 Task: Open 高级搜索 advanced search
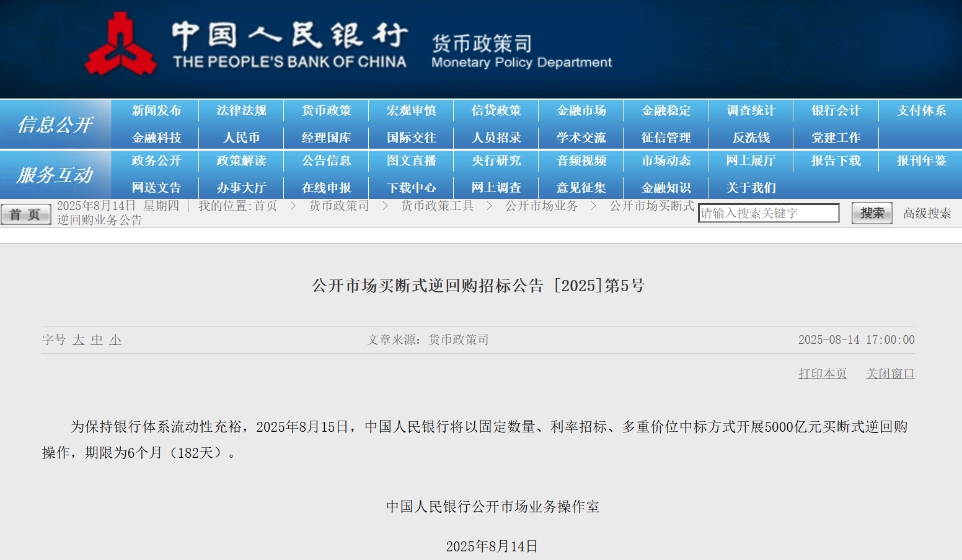click(x=927, y=213)
